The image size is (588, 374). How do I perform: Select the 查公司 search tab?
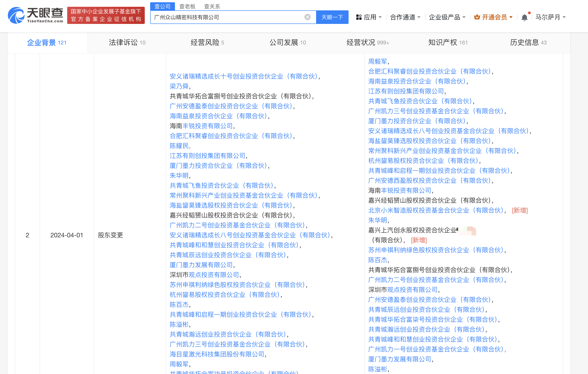pos(162,6)
